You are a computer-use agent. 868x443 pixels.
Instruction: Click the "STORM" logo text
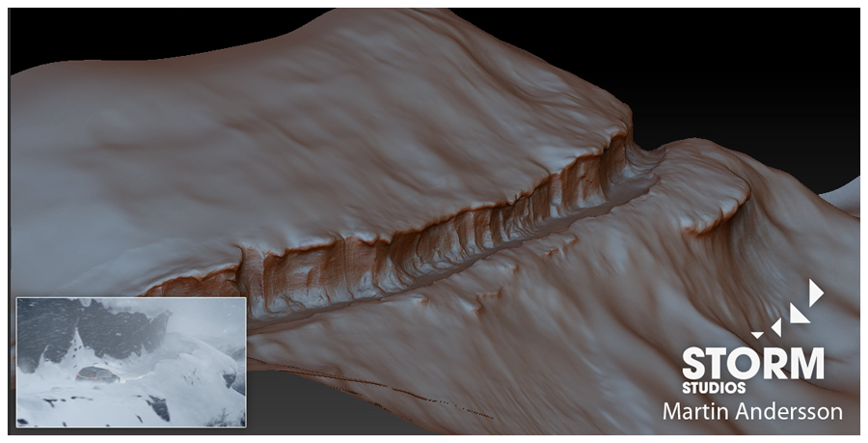pos(753,364)
